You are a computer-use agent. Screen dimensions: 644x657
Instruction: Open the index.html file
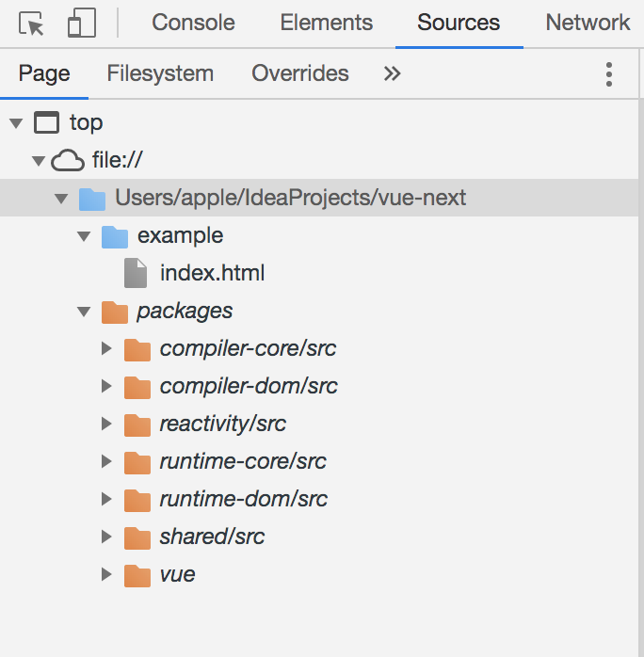click(x=213, y=273)
